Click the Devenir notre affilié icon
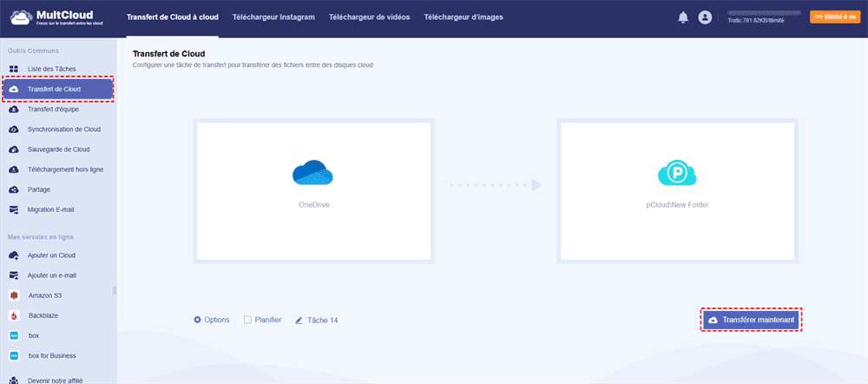Screen dimensions: 868x384 (15, 381)
